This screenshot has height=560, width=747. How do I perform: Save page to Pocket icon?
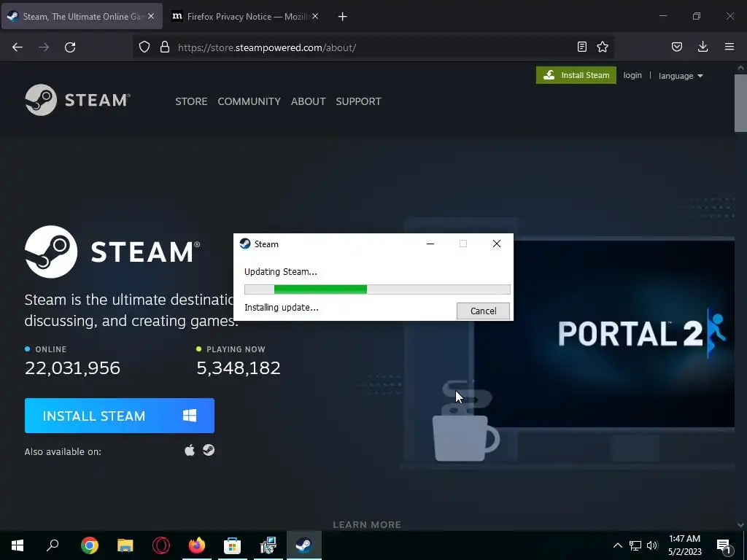click(x=677, y=47)
